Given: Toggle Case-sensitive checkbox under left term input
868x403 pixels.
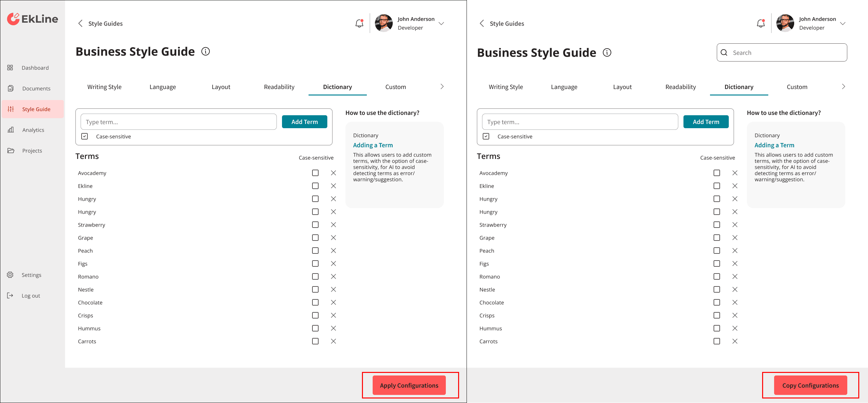Looking at the screenshot, I should (x=85, y=137).
